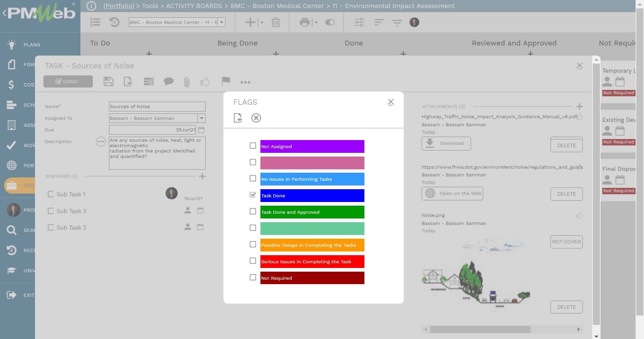
Task: Click the flag icon in task toolbar
Action: pos(226,81)
